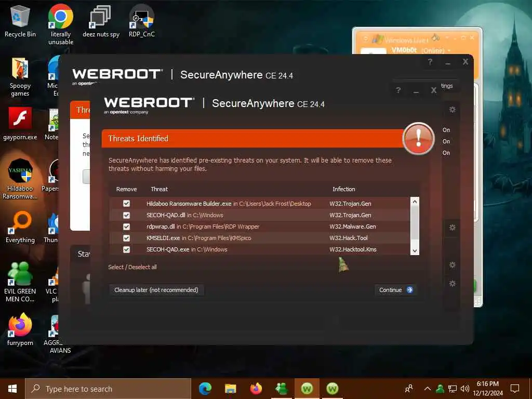This screenshot has width=532, height=399.
Task: Open File Explorer from the taskbar
Action: [x=230, y=389]
